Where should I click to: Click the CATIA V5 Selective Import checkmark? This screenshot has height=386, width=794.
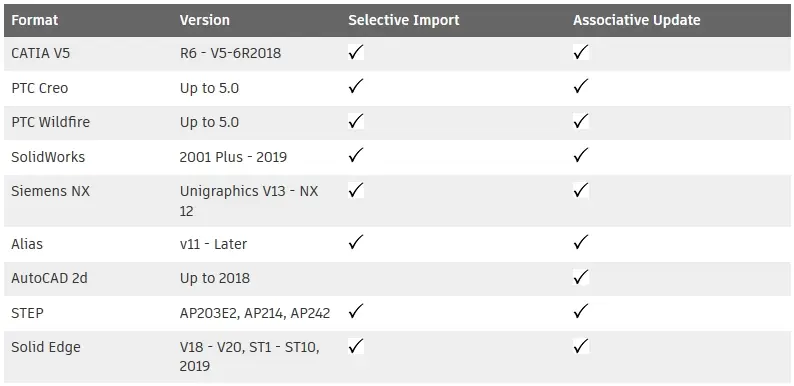[x=356, y=52]
